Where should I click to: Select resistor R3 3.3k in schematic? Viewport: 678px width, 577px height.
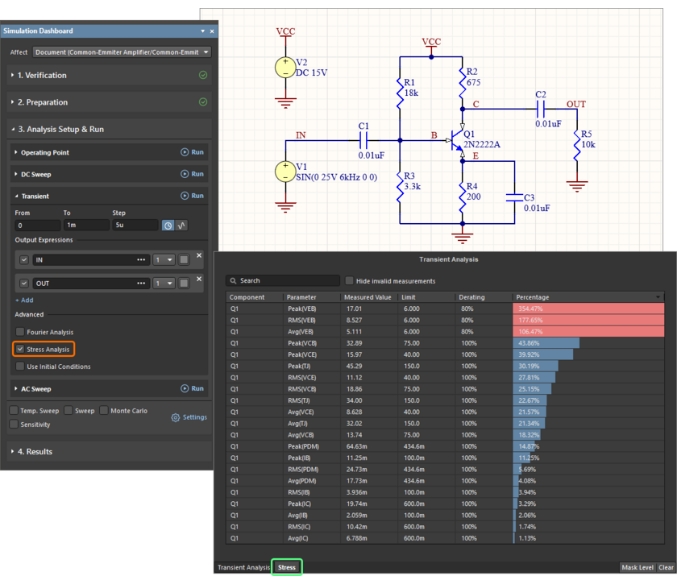[400, 186]
